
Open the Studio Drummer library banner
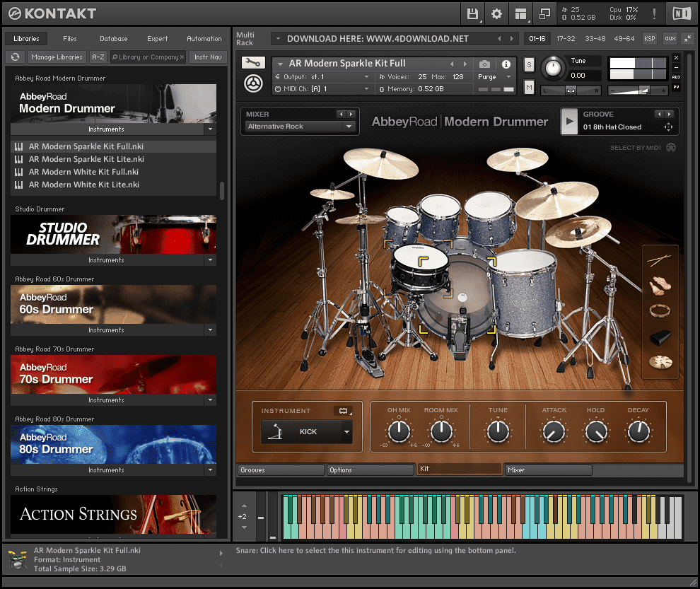tap(113, 235)
